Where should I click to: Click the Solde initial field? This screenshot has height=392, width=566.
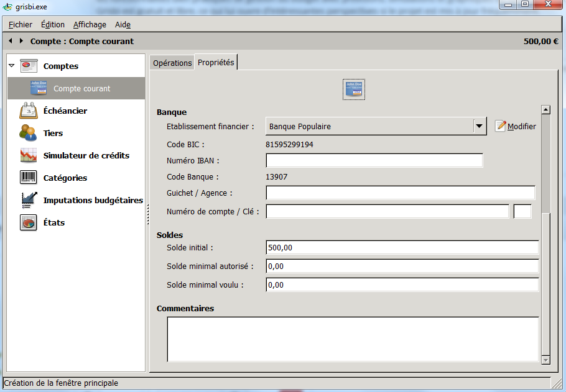pos(402,247)
